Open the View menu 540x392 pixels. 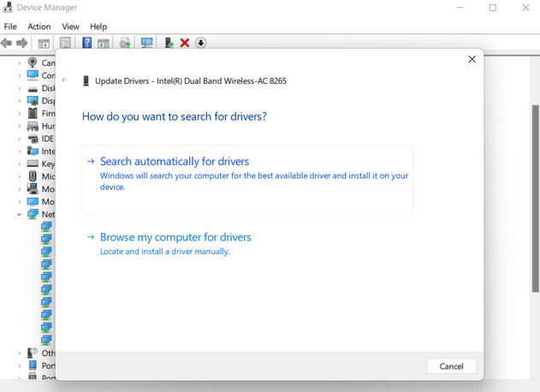[x=70, y=27]
